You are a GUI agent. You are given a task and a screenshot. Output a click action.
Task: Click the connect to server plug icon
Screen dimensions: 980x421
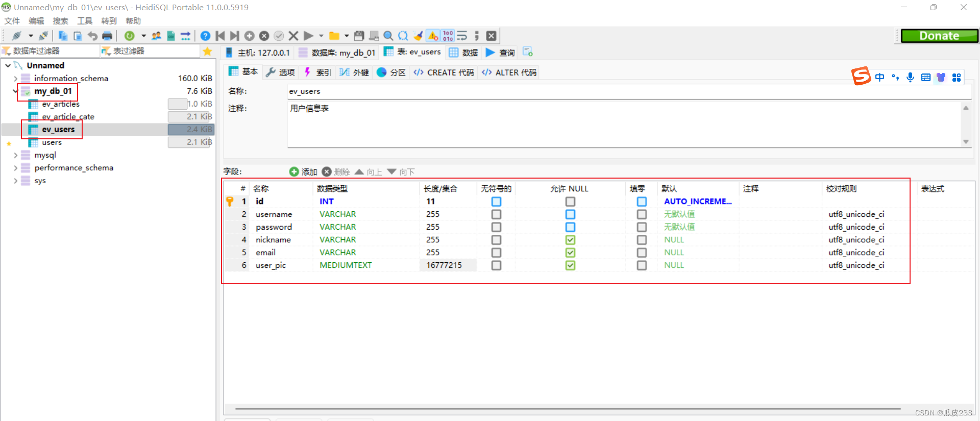[x=16, y=36]
